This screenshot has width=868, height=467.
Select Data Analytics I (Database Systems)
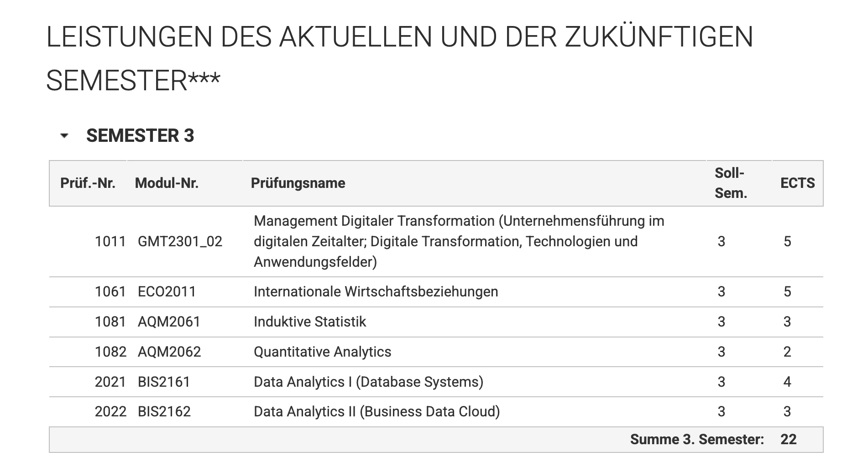368,382
